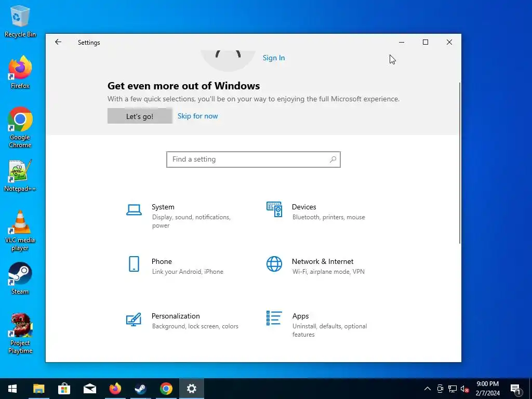Open the Windows Start menu
Image resolution: width=532 pixels, height=399 pixels.
[12, 389]
